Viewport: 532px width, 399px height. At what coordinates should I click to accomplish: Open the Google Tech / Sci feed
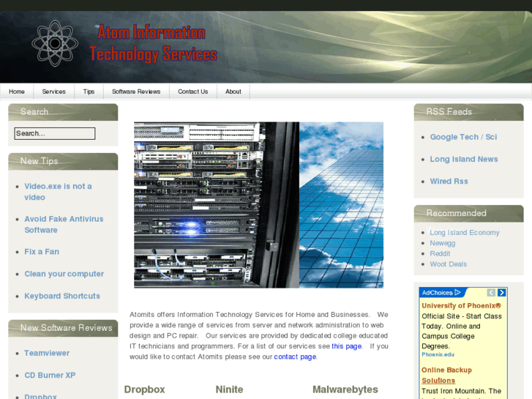pyautogui.click(x=463, y=137)
